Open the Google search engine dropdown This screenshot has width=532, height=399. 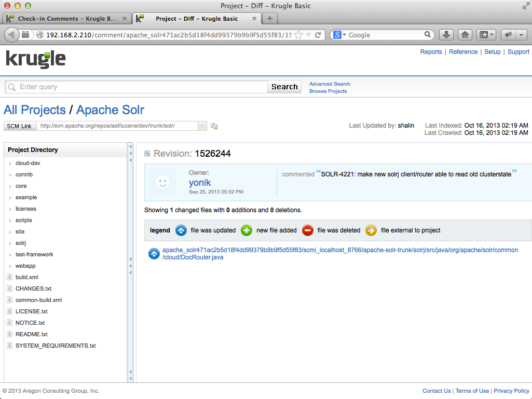coord(345,35)
